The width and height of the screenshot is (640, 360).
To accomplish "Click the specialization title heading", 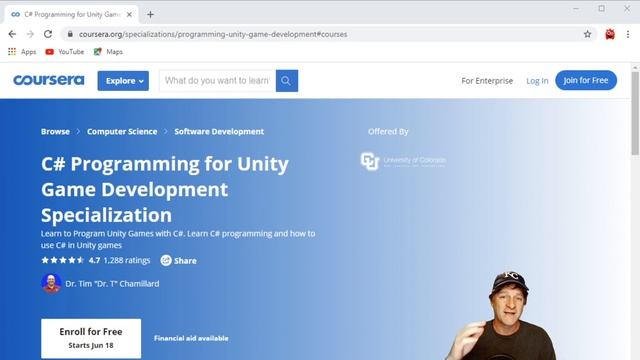I will [165, 189].
